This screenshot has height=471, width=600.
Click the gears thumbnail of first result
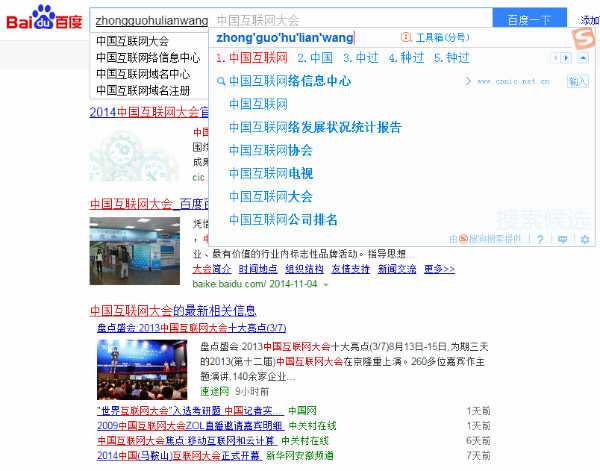(134, 156)
